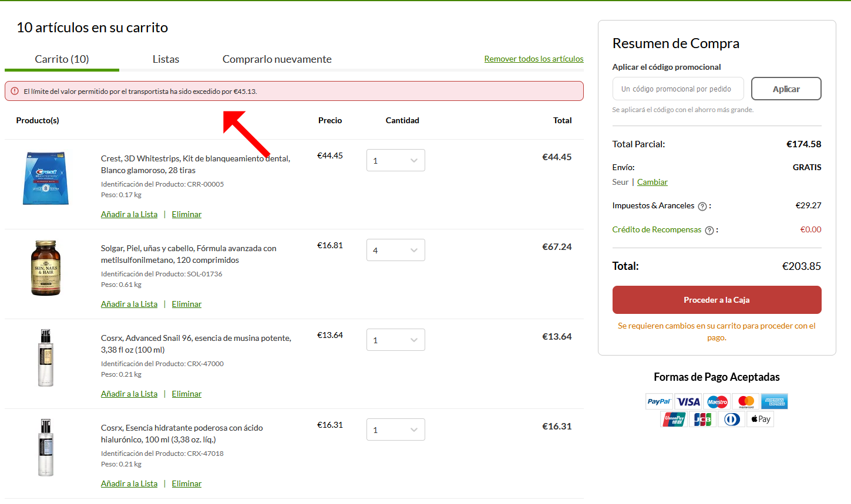851x504 pixels.
Task: Open Cosrx Advanced Snail 96 product thumbnail
Action: 46,358
